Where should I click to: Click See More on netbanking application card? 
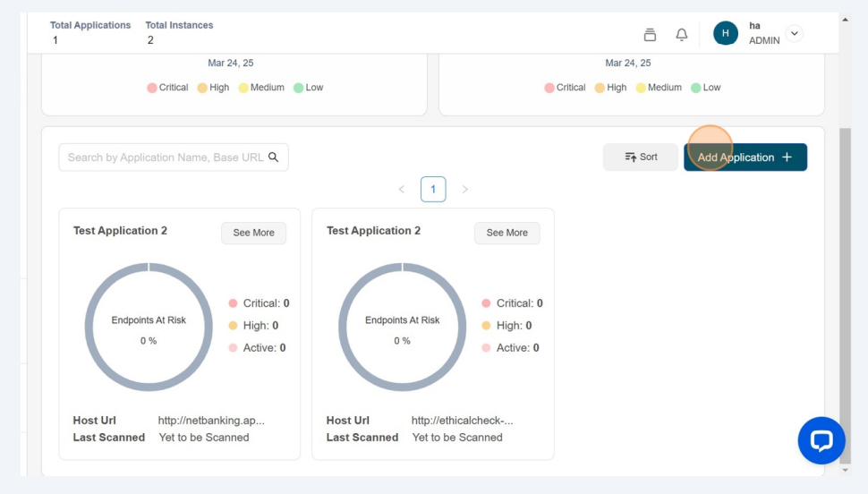(x=254, y=233)
